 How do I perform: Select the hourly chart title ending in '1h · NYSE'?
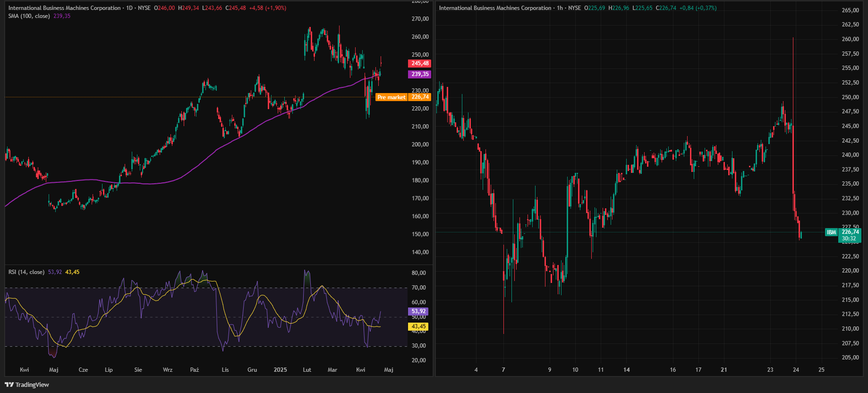click(x=510, y=8)
